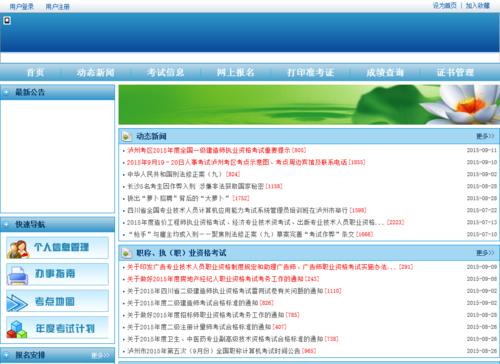Select 打印准考证 in the navigation bar
500x364 pixels.
coord(311,72)
